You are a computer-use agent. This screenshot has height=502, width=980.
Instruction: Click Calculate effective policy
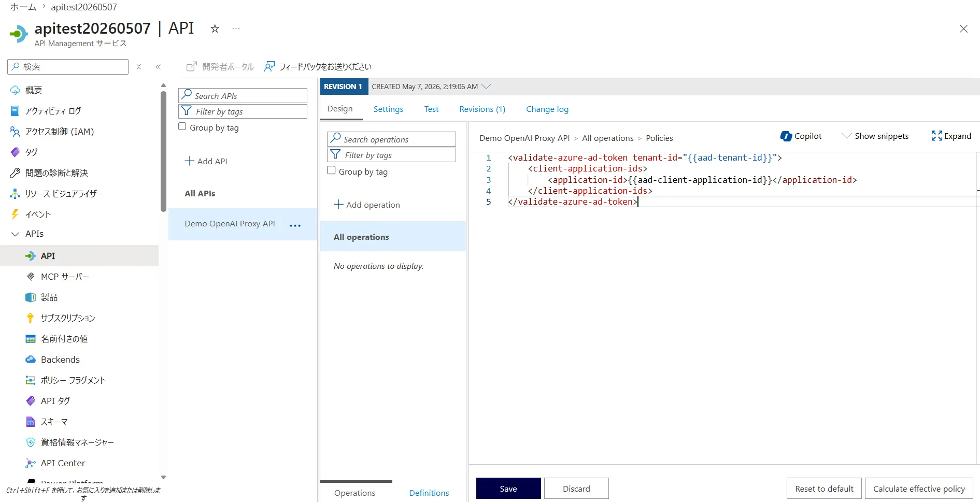pos(919,489)
